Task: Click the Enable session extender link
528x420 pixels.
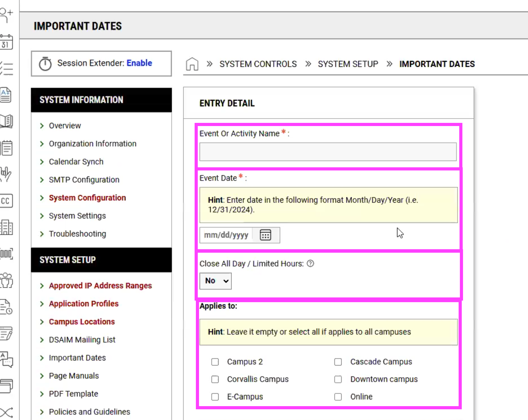Action: click(x=139, y=63)
